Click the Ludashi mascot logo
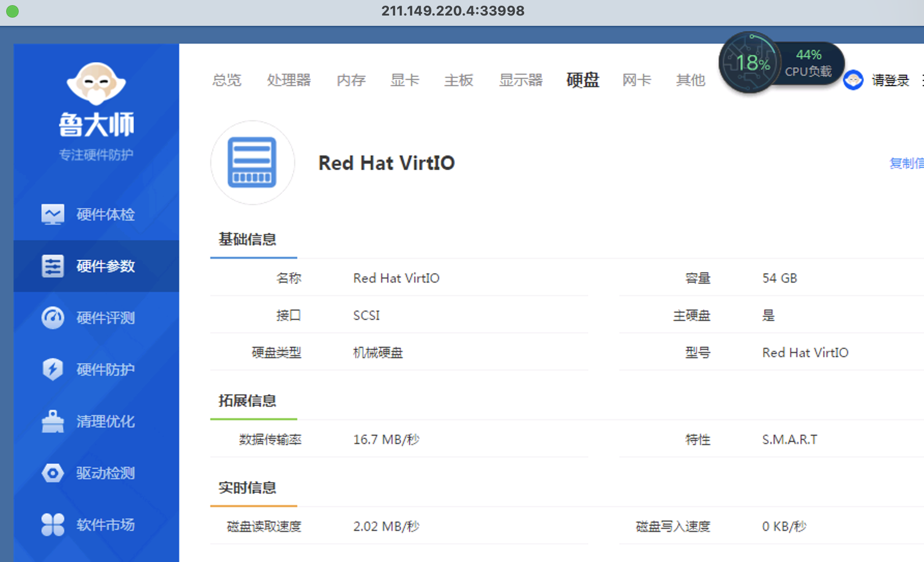Image resolution: width=924 pixels, height=562 pixels. click(96, 83)
